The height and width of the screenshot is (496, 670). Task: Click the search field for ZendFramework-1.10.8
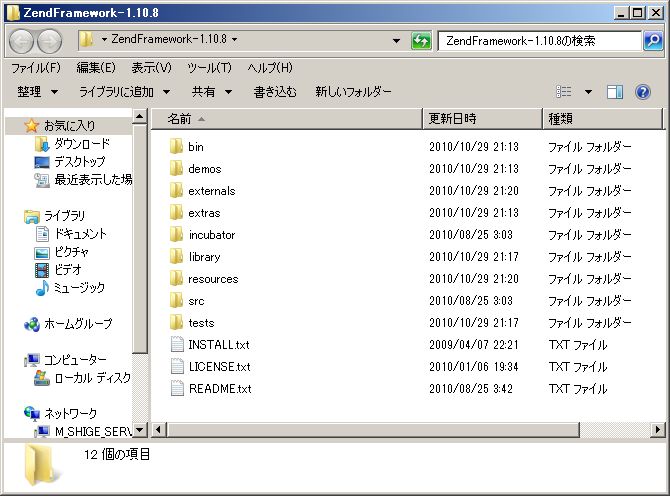pyautogui.click(x=540, y=41)
